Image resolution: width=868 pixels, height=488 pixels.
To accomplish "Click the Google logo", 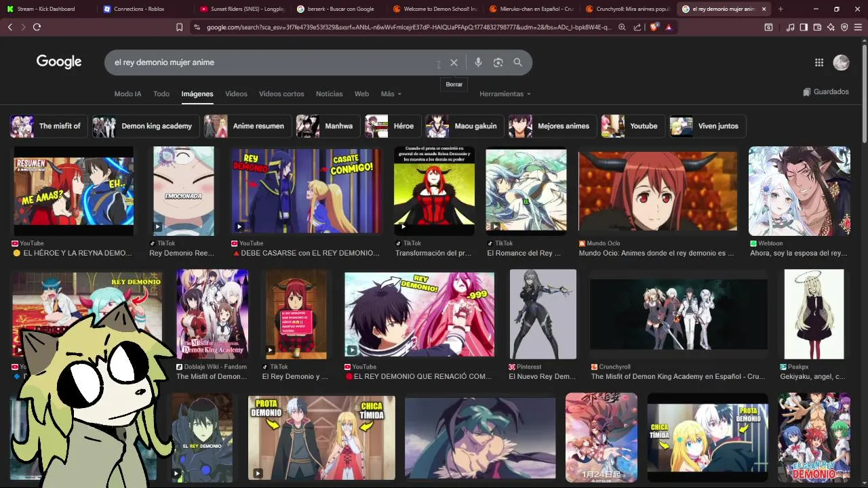I will tap(59, 62).
